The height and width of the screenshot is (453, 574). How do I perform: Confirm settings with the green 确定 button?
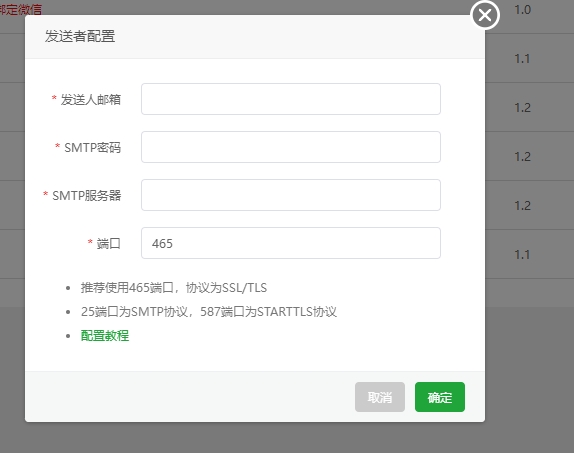click(440, 397)
